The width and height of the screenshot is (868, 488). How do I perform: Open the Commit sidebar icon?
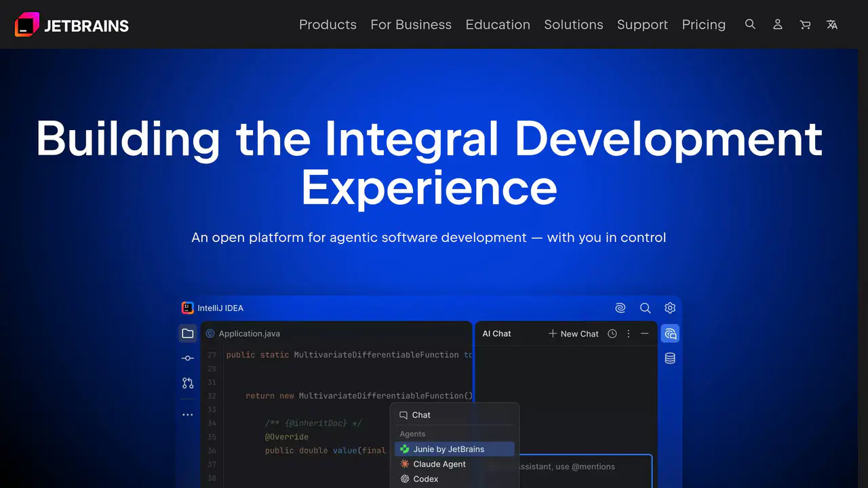(188, 358)
